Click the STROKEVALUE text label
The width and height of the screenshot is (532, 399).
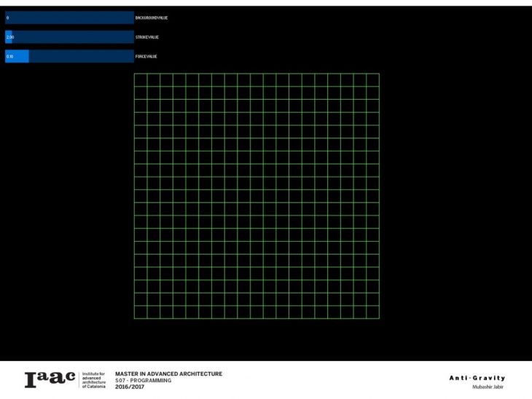[x=147, y=36]
